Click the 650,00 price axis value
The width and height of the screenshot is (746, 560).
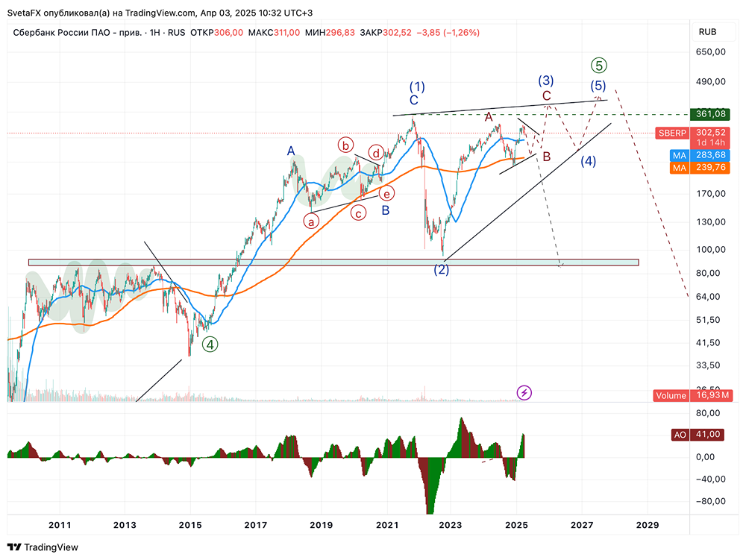tap(711, 51)
